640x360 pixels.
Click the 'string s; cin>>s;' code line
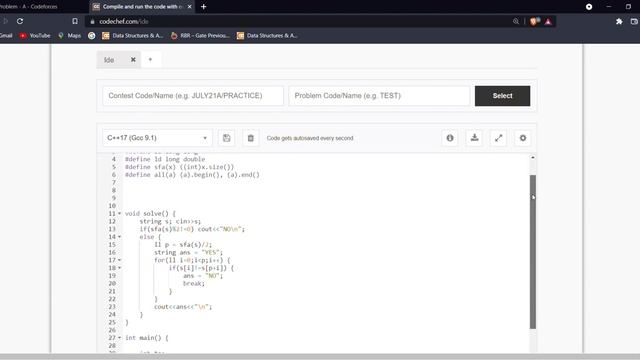point(170,221)
